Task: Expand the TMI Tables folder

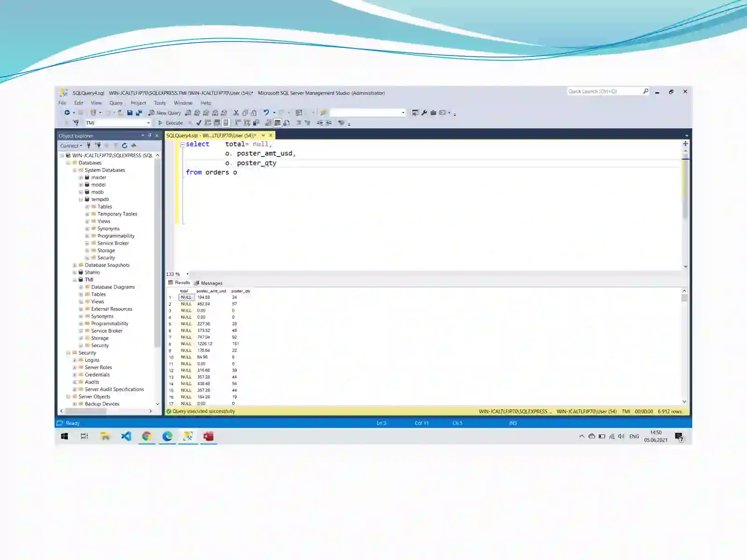Action: [81, 294]
